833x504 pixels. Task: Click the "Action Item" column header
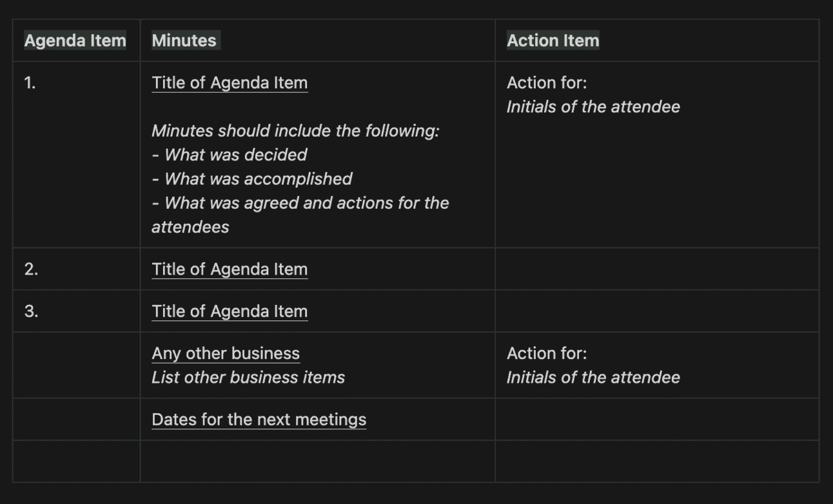point(553,41)
